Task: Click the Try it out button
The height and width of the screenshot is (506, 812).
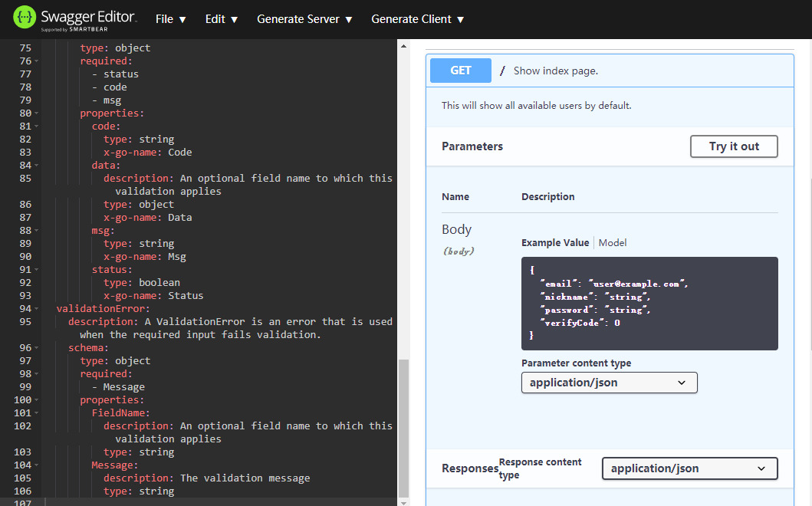Action: (734, 146)
